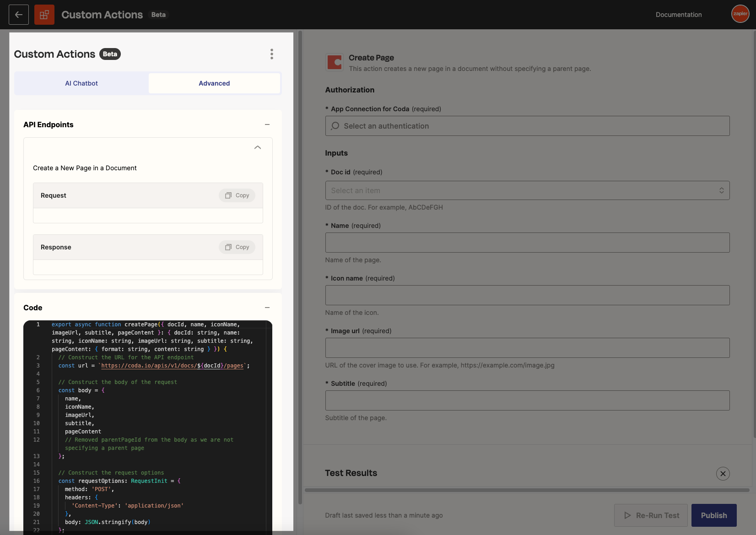Screen dimensions: 756x535
Task: Click the Request body area
Action: pos(148,216)
